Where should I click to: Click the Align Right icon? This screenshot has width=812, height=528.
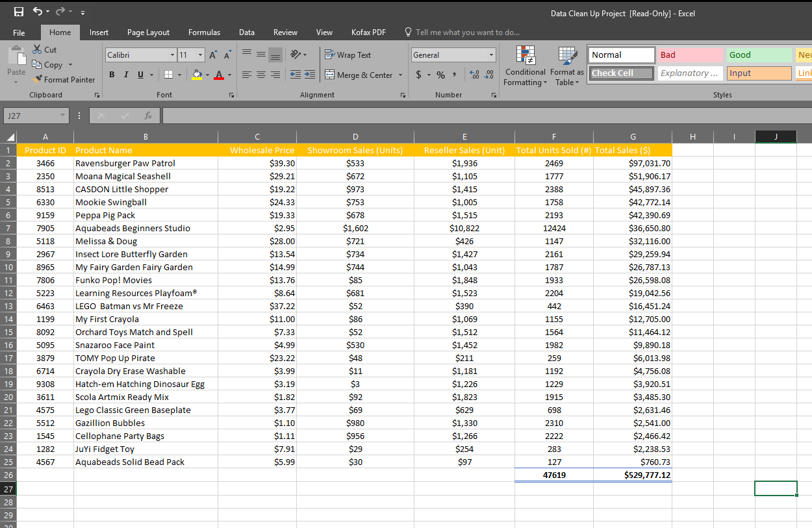pyautogui.click(x=275, y=75)
